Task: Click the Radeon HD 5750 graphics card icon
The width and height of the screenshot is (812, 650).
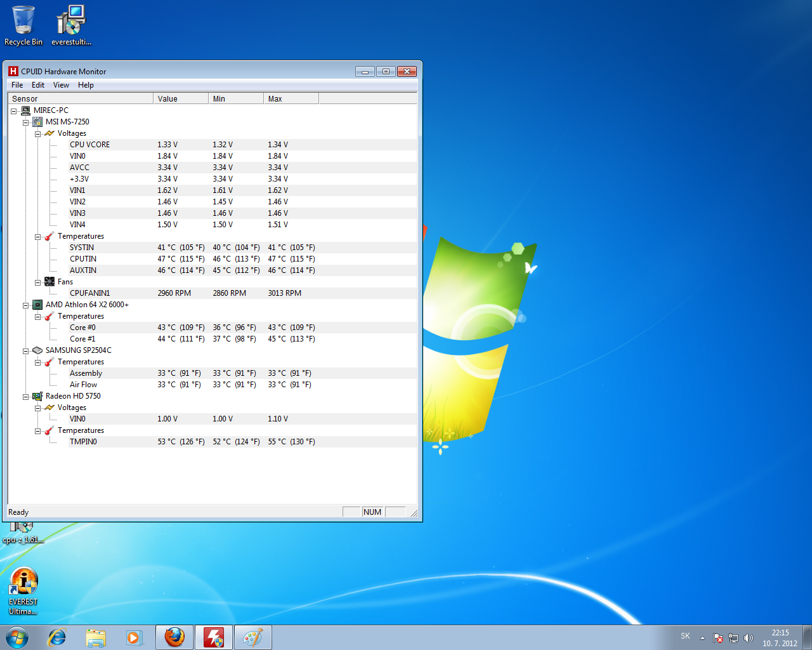Action: click(x=37, y=396)
